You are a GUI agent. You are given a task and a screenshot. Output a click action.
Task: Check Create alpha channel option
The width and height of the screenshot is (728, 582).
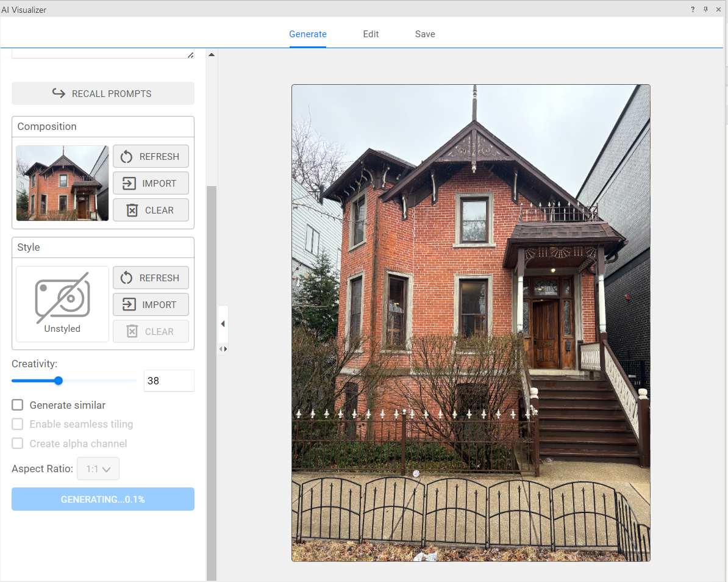(18, 444)
